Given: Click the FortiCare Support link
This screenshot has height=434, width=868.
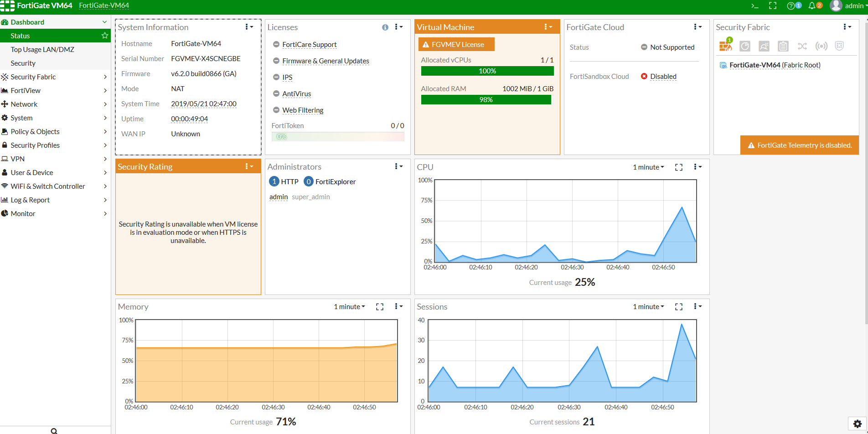Looking at the screenshot, I should [x=309, y=45].
